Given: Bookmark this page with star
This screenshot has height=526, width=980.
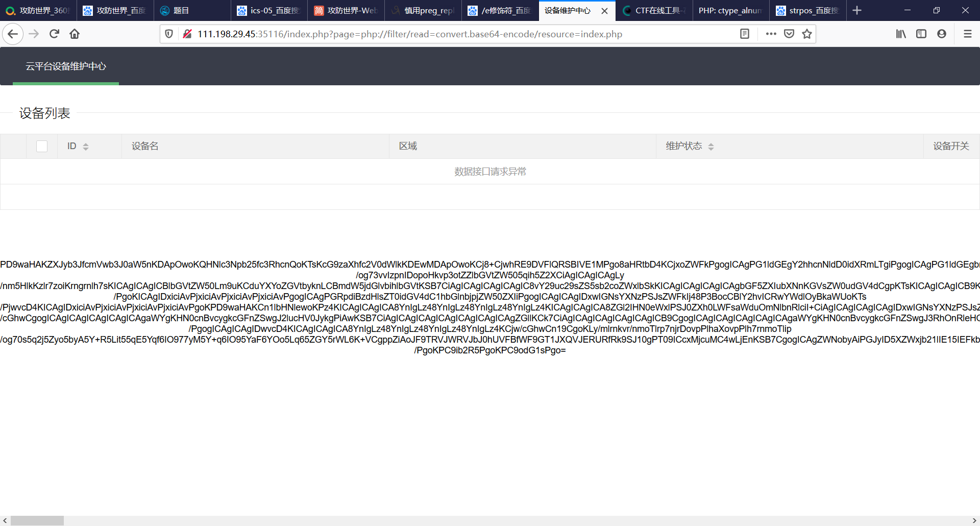Looking at the screenshot, I should point(807,34).
